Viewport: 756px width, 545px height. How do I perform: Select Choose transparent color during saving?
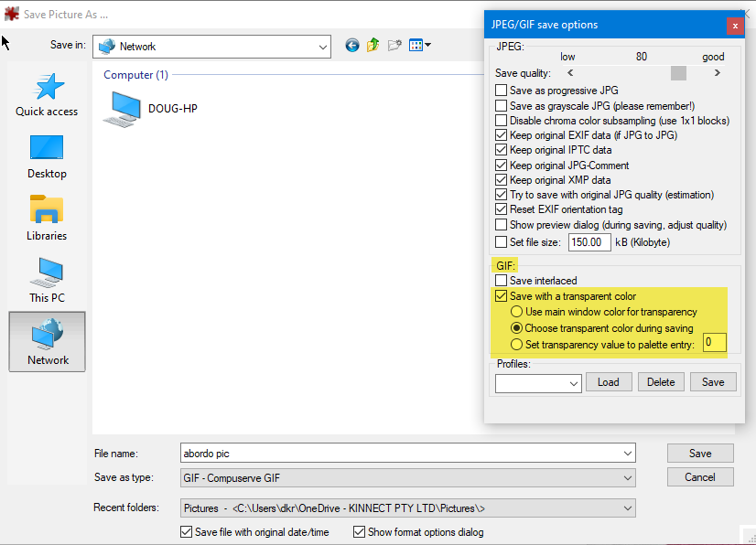(516, 328)
